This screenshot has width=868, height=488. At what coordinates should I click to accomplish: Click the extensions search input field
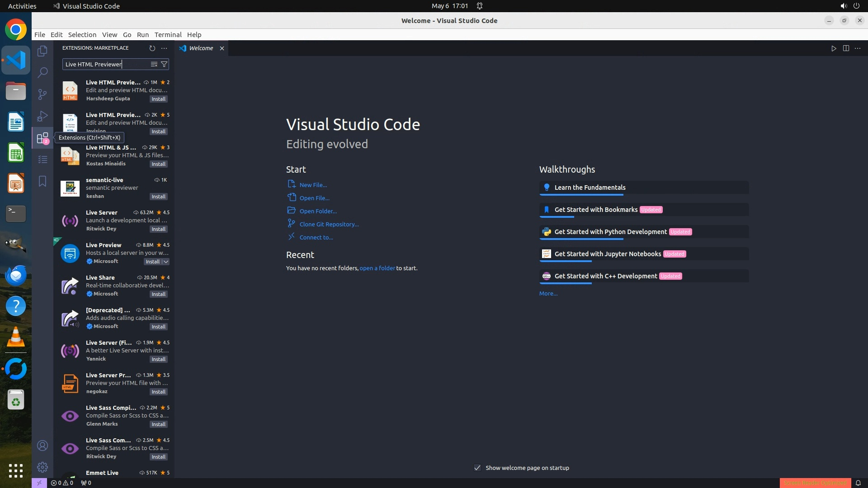(106, 64)
